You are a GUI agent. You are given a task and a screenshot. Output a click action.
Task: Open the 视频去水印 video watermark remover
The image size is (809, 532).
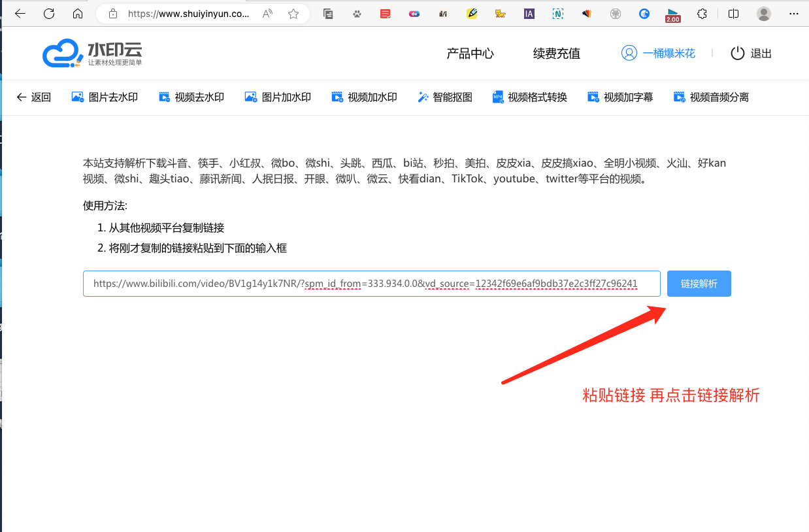coord(191,97)
